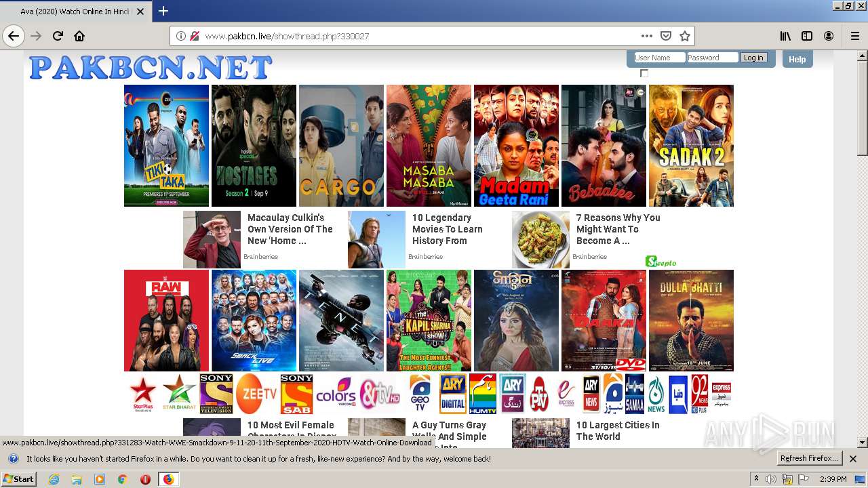Click the Star Plus channel logo
868x488 pixels.
click(x=143, y=394)
